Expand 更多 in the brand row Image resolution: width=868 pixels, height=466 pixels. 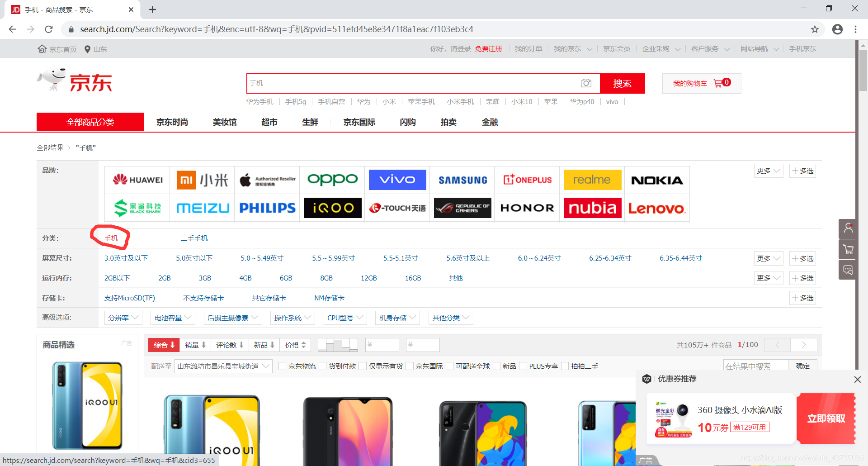pos(769,171)
